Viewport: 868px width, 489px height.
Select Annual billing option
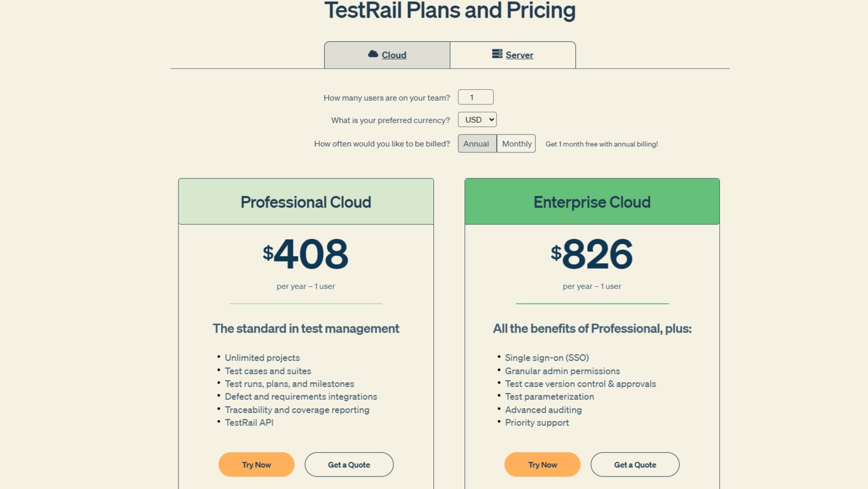tap(476, 144)
